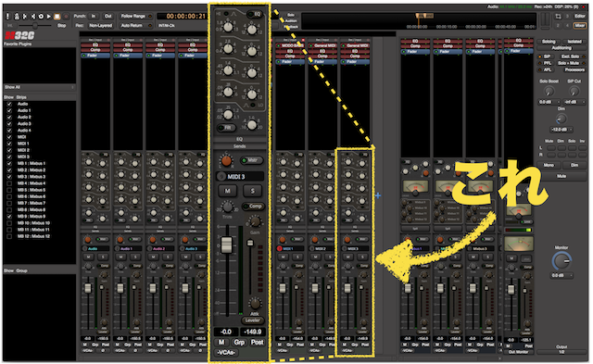Click the Mono monitor button
593x364 pixels.
[x=549, y=165]
